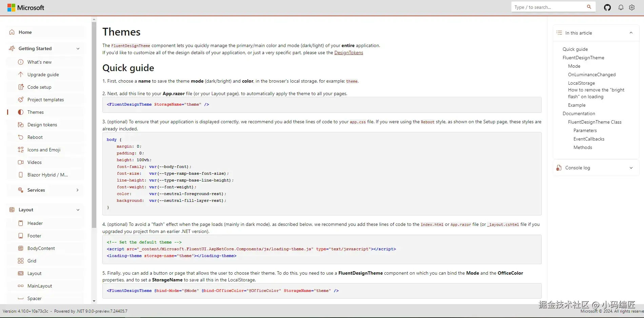644x318 pixels.
Task: Click the sidebar scroll down arrow
Action: pyautogui.click(x=94, y=301)
